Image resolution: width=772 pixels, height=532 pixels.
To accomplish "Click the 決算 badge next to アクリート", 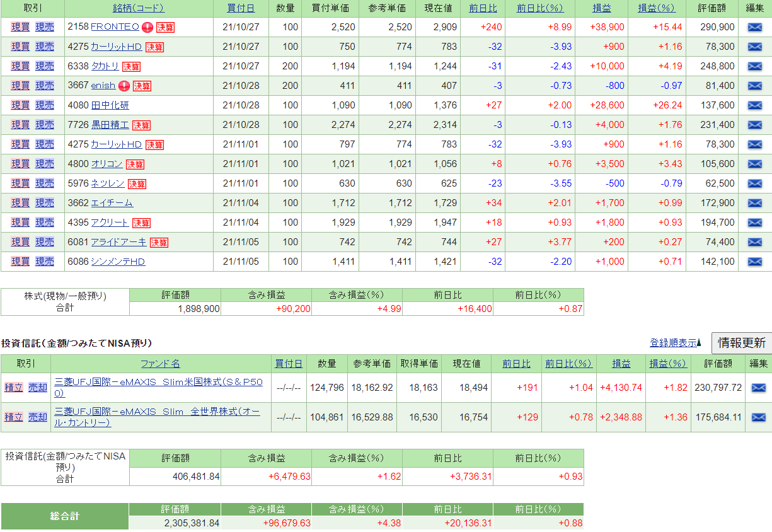I will pyautogui.click(x=141, y=223).
